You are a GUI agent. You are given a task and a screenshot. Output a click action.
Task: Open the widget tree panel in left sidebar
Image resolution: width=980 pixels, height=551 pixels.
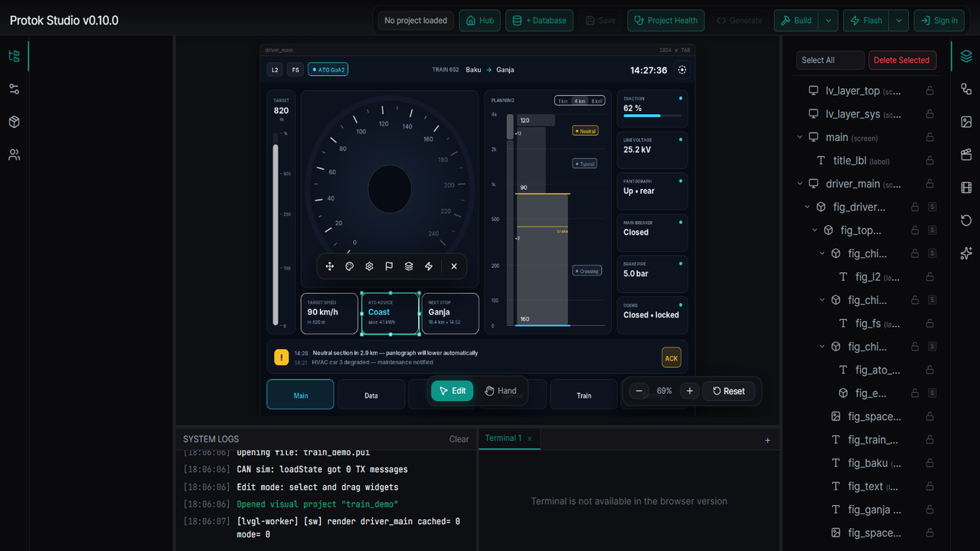14,56
